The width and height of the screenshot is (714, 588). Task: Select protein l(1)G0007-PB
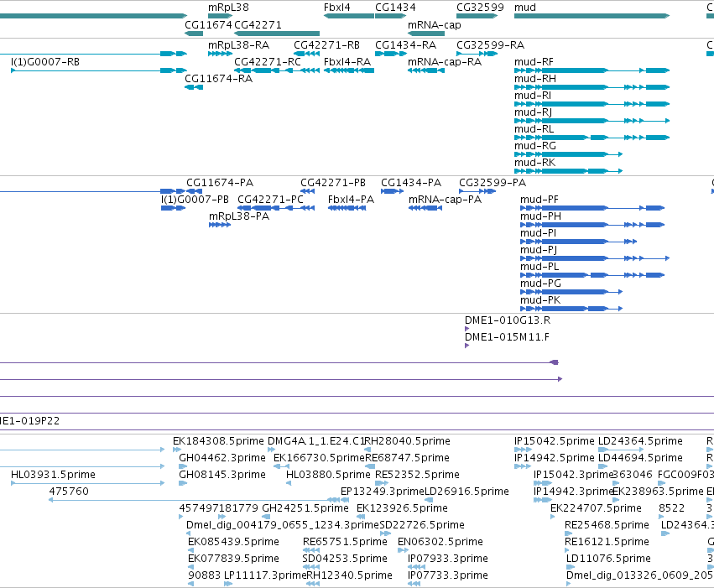pyautogui.click(x=173, y=208)
